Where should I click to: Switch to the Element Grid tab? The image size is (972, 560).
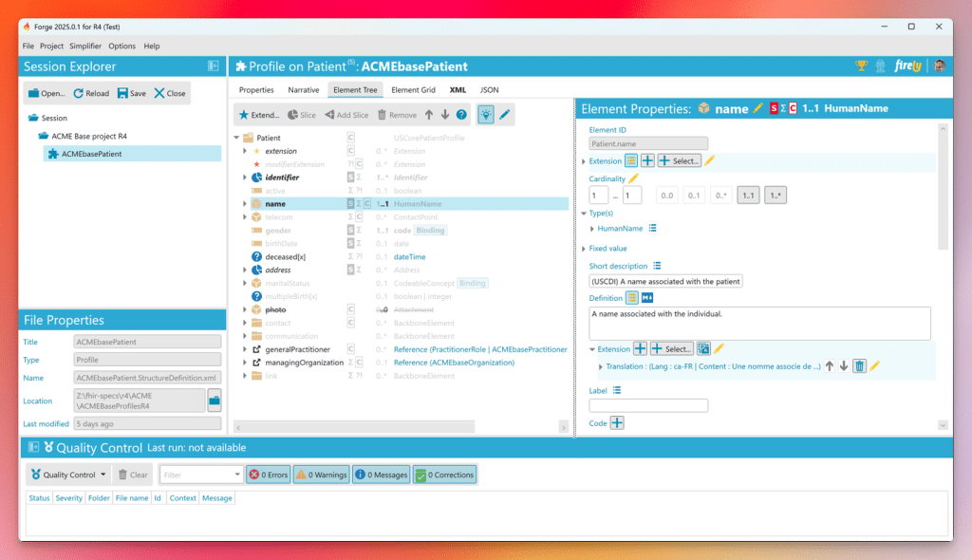pos(414,90)
